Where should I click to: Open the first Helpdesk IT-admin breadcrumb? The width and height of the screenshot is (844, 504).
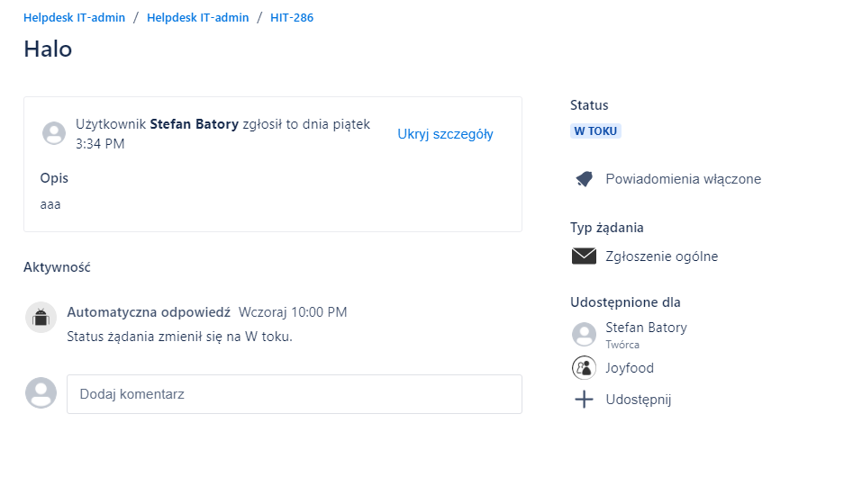coord(74,17)
